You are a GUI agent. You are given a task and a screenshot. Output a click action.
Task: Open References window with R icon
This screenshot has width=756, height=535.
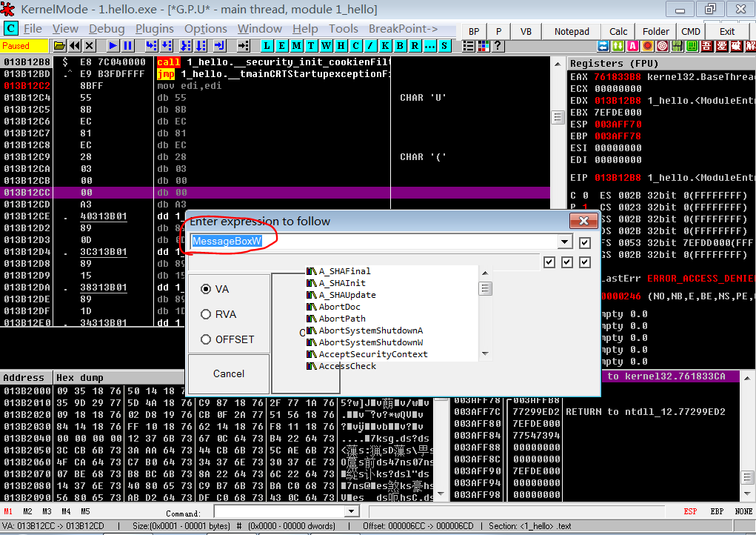click(415, 46)
